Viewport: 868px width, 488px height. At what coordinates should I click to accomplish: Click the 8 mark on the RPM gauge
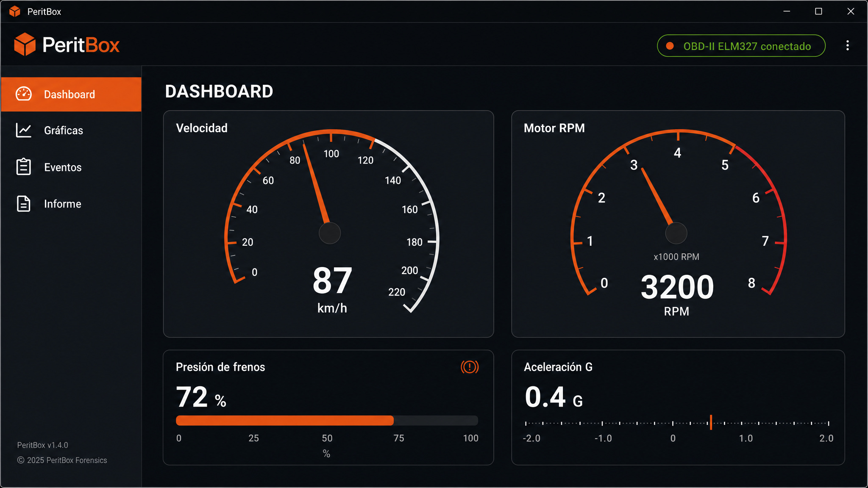(x=751, y=283)
